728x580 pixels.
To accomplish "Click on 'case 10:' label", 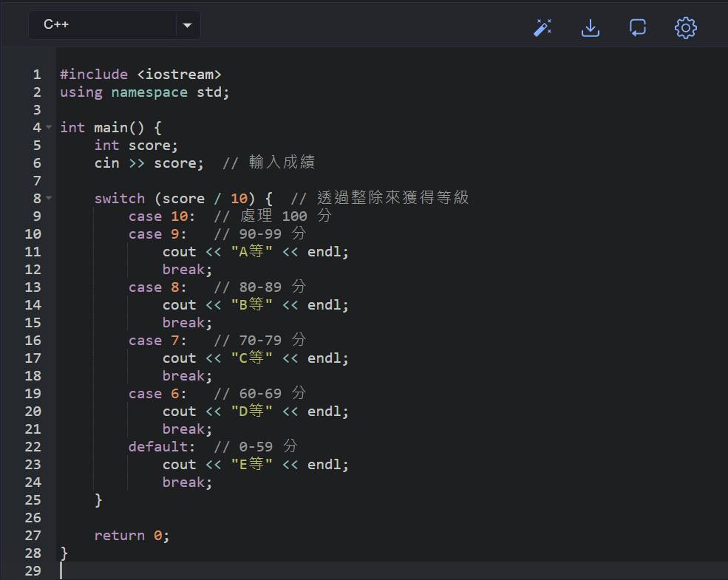I will [162, 216].
